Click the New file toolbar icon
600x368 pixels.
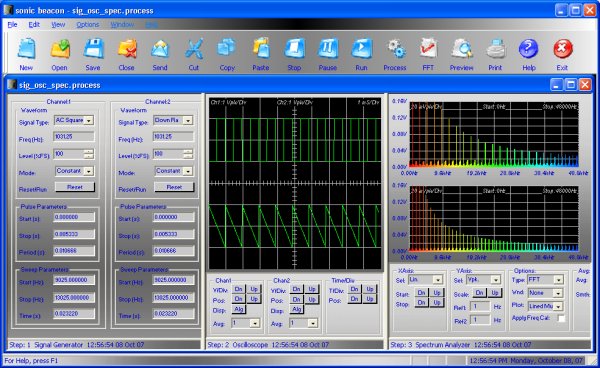click(26, 49)
